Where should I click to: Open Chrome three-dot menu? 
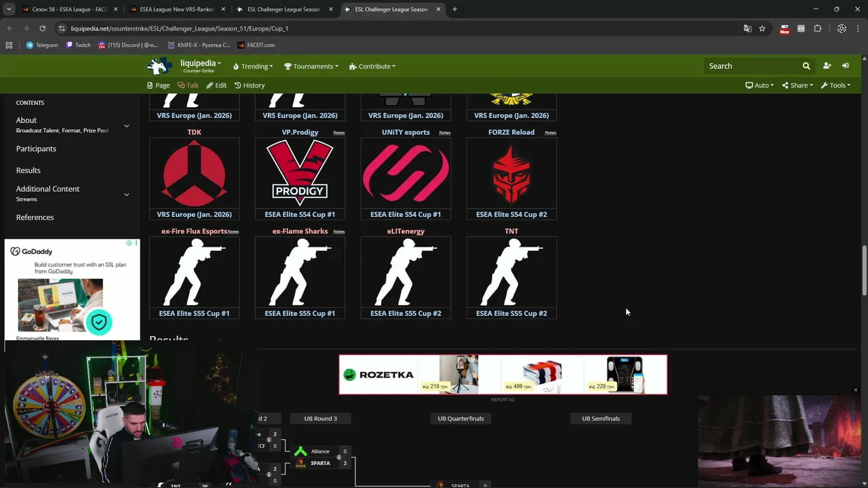859,28
